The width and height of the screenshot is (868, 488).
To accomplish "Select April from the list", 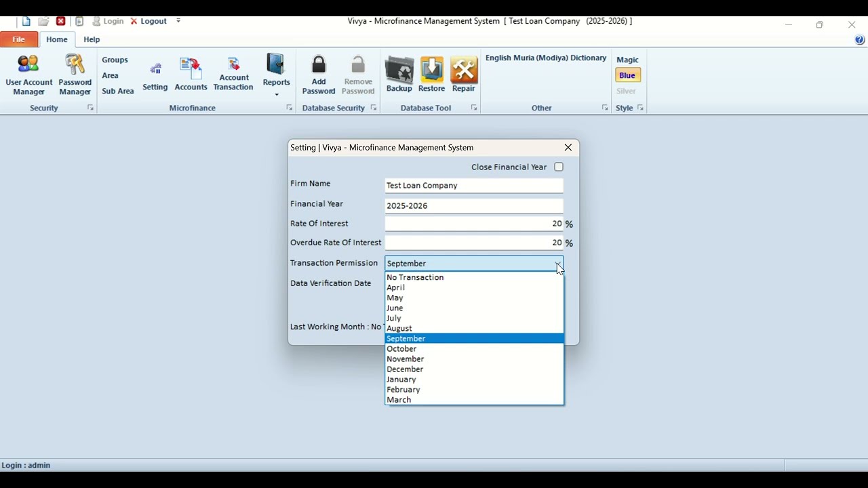I will tap(474, 287).
